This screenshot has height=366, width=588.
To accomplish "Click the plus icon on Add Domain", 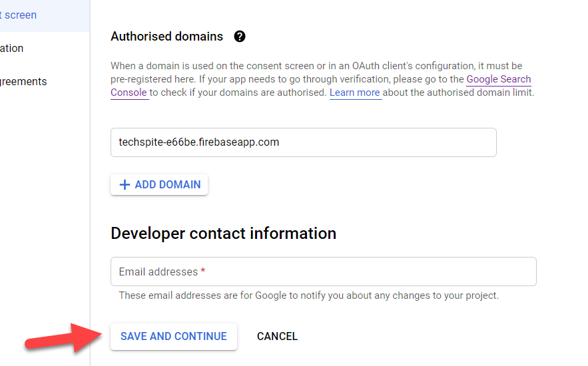I will (x=125, y=185).
